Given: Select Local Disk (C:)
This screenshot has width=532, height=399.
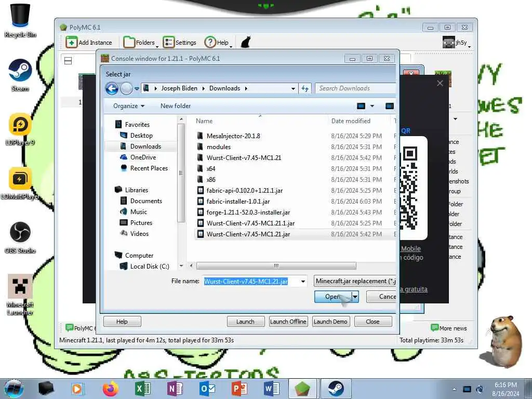Looking at the screenshot, I should [150, 267].
